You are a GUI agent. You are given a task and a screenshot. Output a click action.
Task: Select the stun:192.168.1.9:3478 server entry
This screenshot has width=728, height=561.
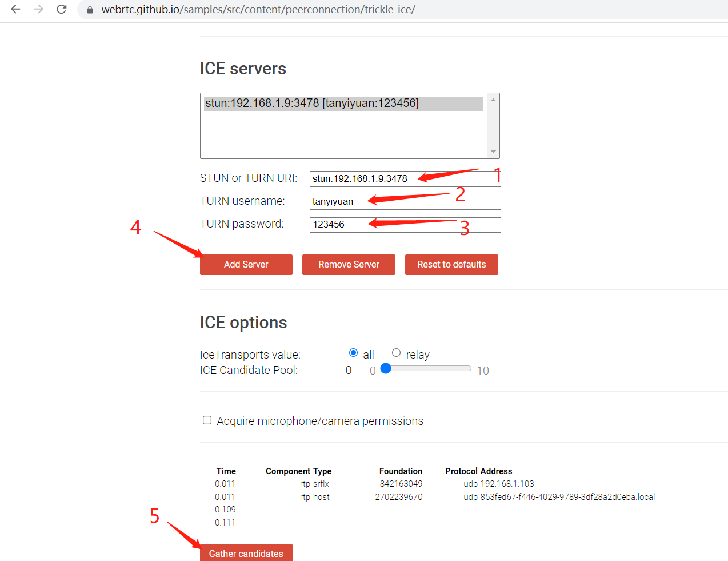(343, 104)
